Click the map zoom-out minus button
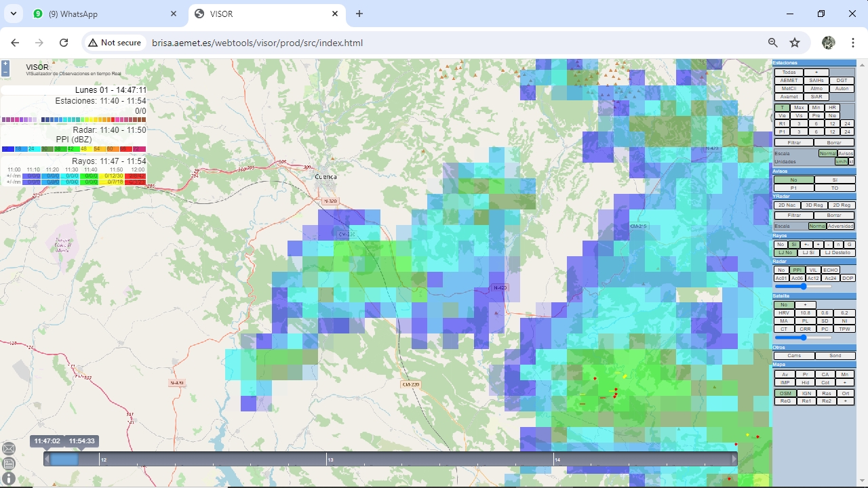 coord(5,72)
